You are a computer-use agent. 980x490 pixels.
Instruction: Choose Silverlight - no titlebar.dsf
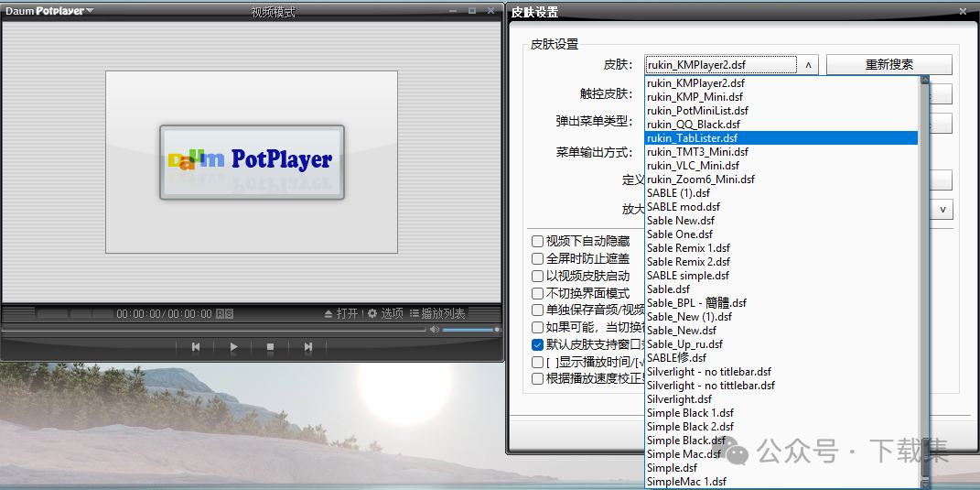(x=781, y=372)
